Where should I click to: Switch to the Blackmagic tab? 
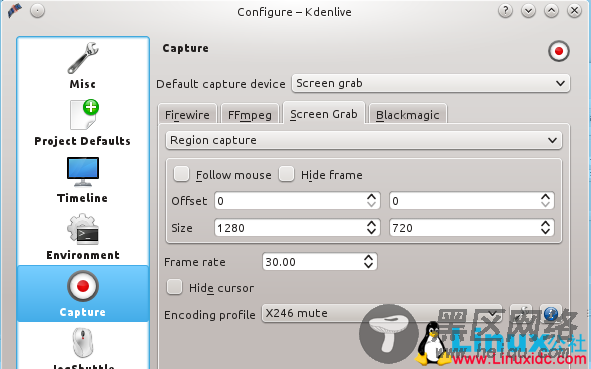407,115
